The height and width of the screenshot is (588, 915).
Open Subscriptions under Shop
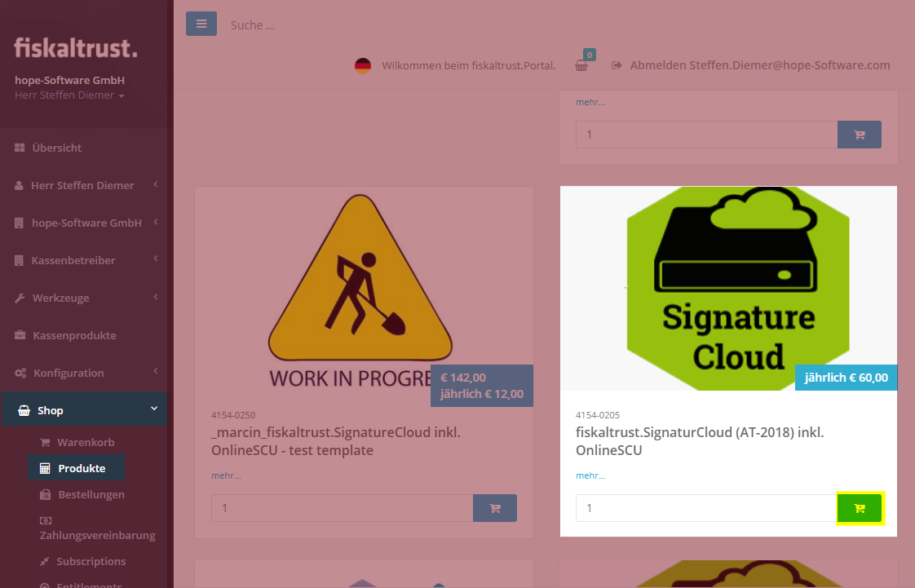pos(91,562)
